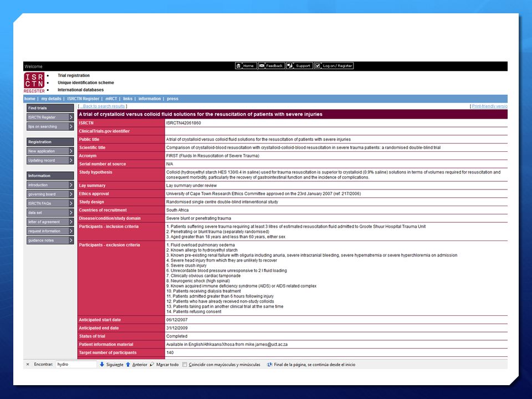This screenshot has height=399, width=532.
Task: Open the Print-friendly version link
Action: pos(489,106)
